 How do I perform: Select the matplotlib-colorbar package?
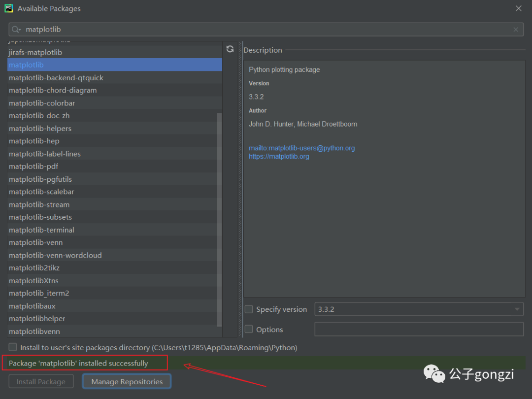115,103
